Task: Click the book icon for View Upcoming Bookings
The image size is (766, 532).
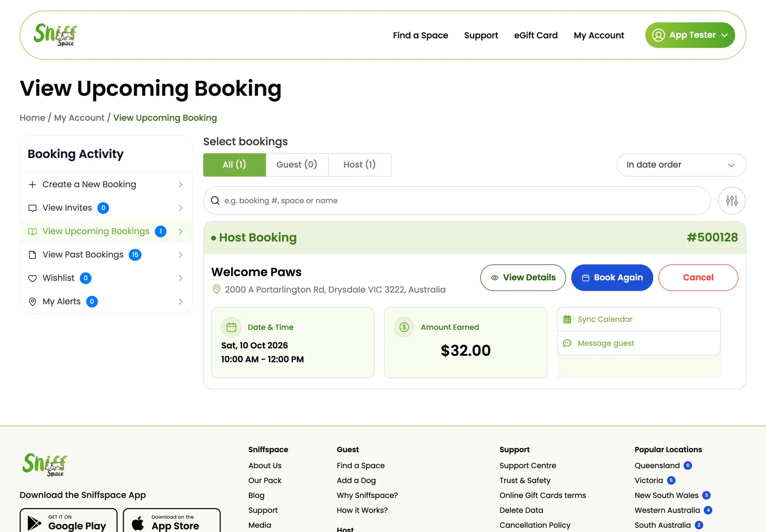Action: tap(32, 231)
